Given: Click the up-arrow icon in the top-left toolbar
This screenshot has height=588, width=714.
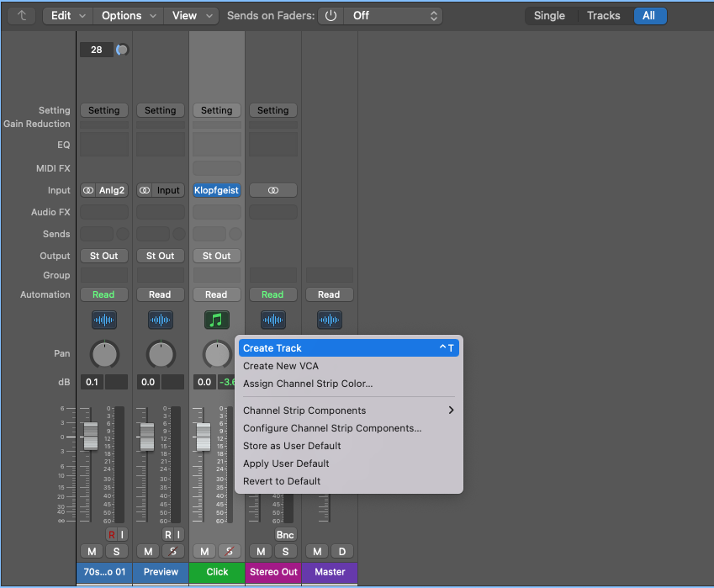Looking at the screenshot, I should tap(20, 15).
